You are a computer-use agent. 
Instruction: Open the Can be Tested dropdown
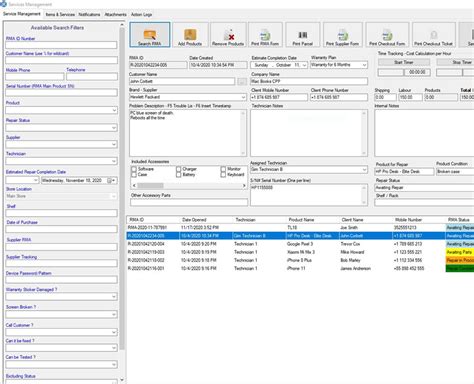(x=114, y=364)
